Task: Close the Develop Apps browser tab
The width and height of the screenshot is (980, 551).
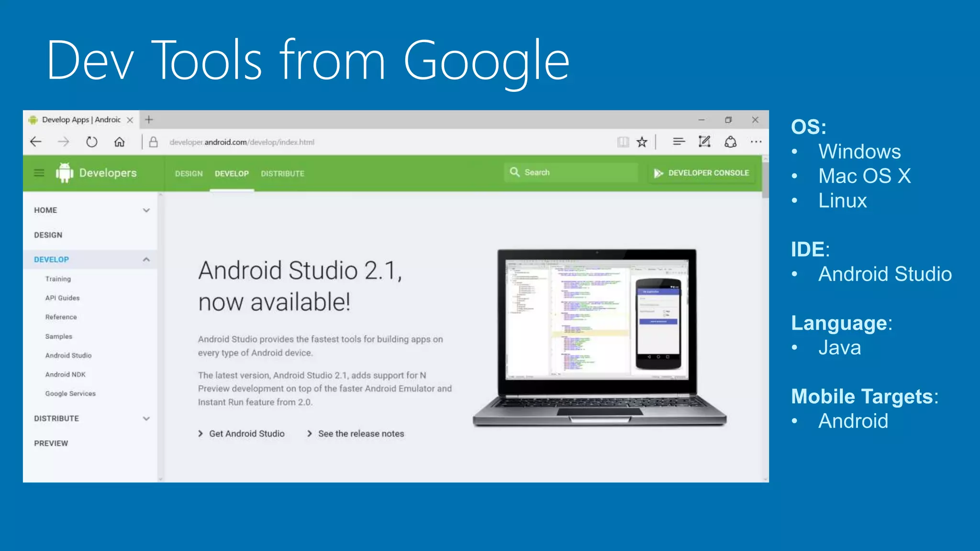Action: [130, 120]
